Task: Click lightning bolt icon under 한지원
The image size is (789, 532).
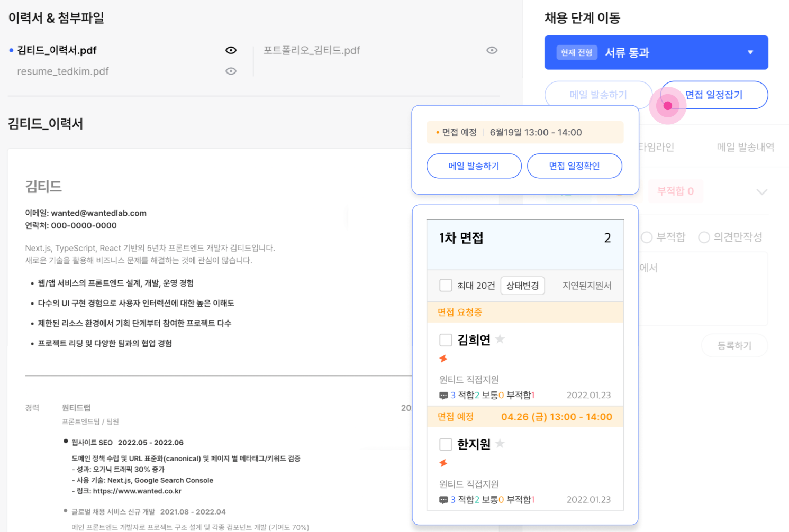Action: pyautogui.click(x=443, y=463)
